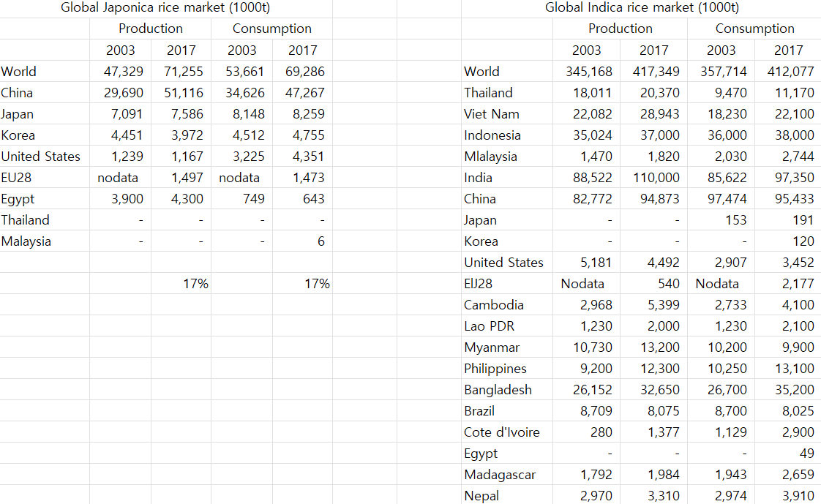Click EU28 Indica production 540

[x=669, y=284]
